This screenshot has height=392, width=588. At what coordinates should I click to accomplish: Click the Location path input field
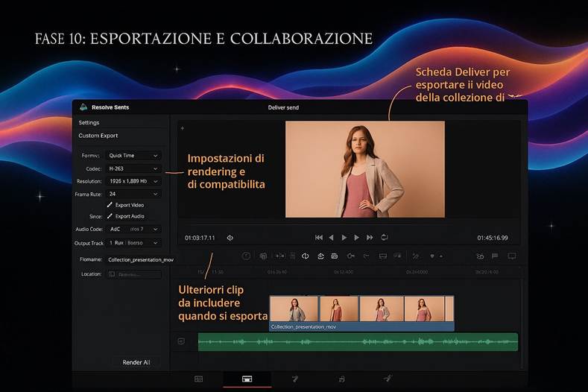tap(134, 274)
